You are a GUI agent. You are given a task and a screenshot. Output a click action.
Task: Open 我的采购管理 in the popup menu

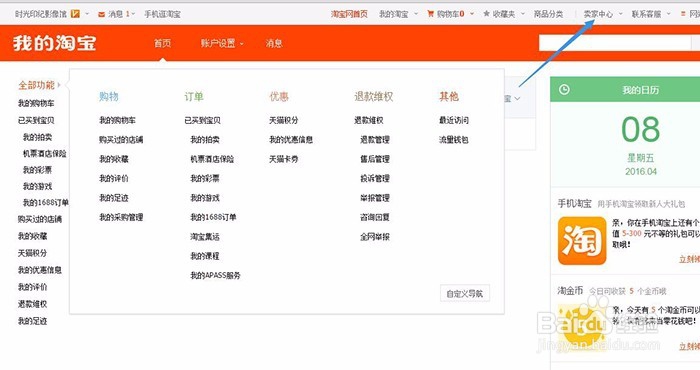pos(121,217)
